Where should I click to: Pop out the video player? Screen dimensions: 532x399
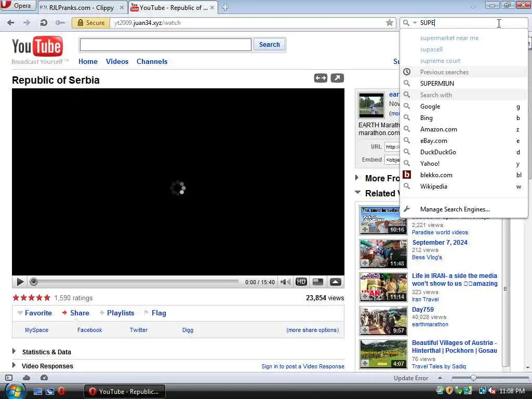pos(337,78)
